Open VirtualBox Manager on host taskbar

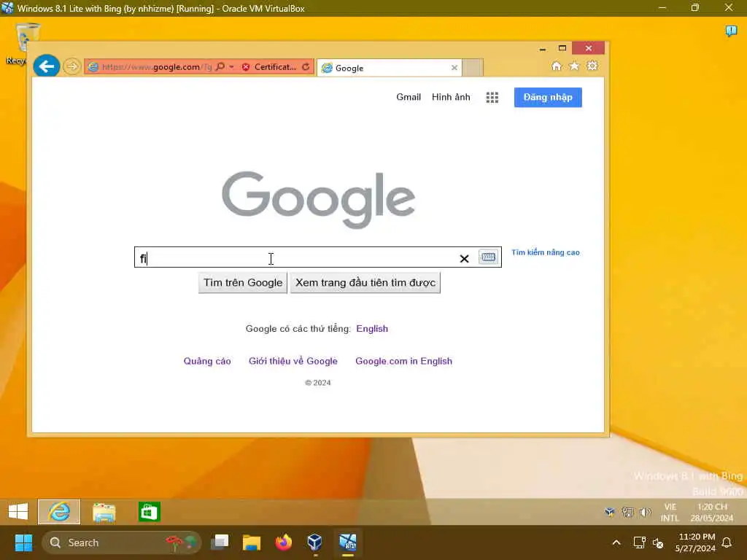click(315, 542)
